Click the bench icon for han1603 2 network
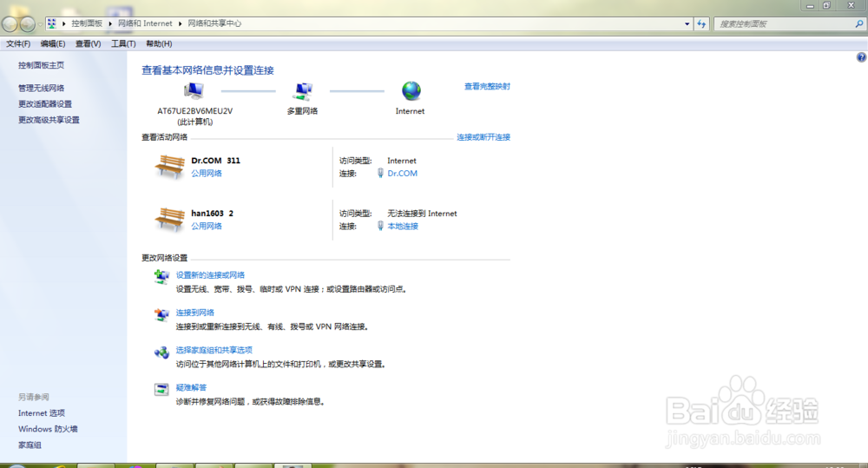Viewport: 868px width, 468px height. [169, 220]
